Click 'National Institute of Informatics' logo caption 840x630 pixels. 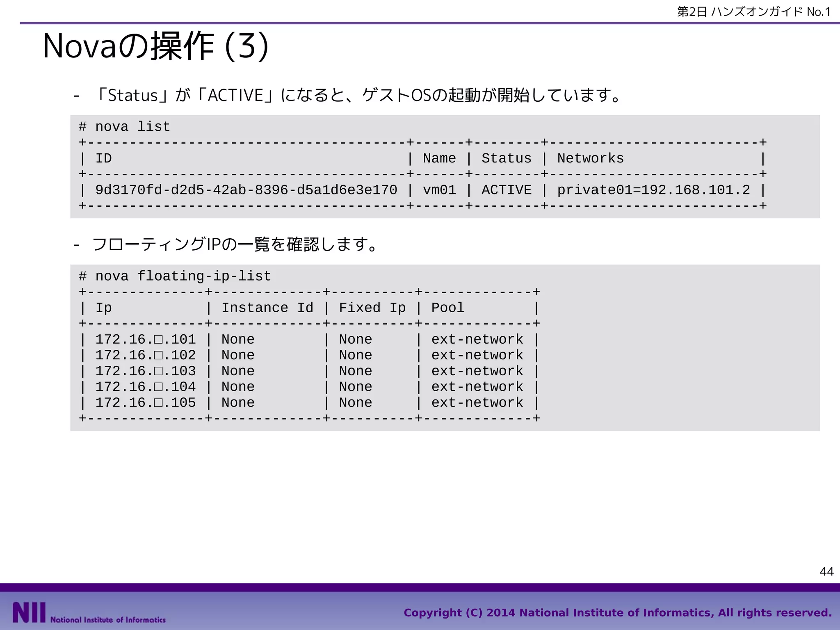pos(108,620)
